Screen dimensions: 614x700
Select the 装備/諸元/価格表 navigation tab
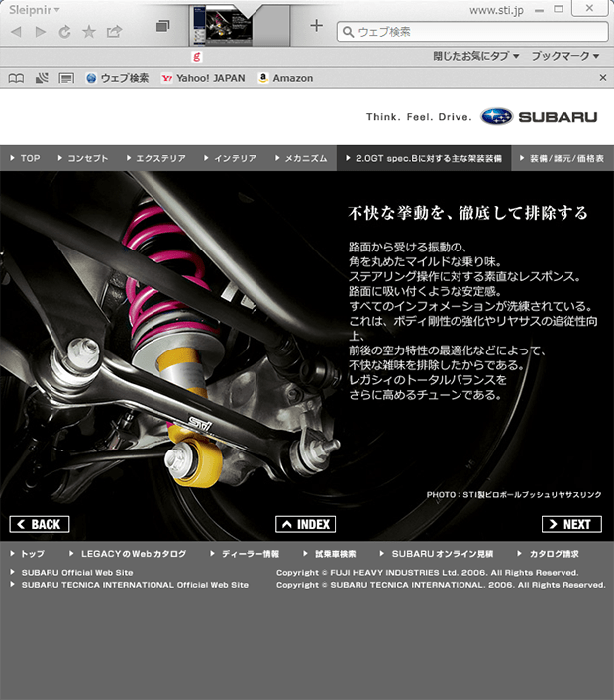tap(563, 158)
